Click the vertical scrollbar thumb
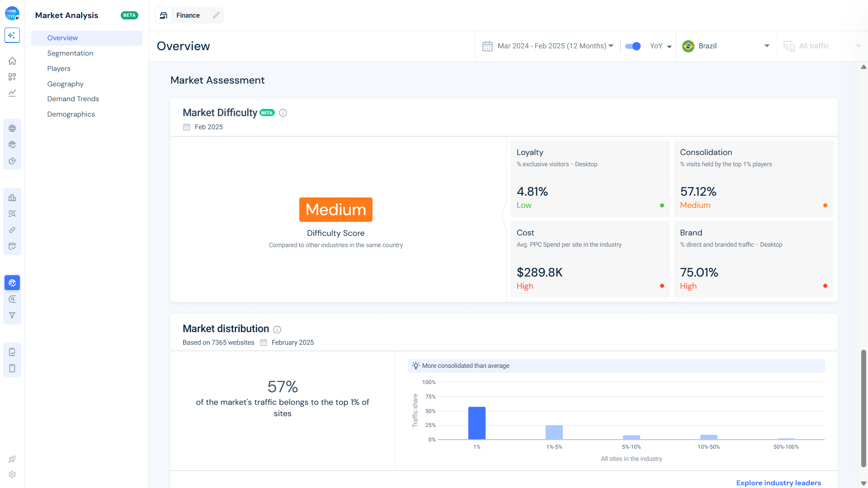868x488 pixels. pyautogui.click(x=863, y=408)
